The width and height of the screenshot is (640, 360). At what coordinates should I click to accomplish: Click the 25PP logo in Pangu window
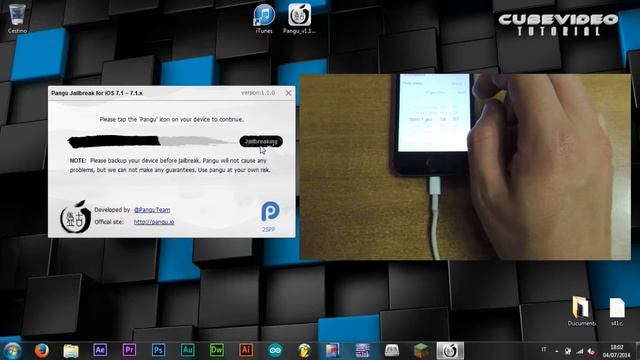pyautogui.click(x=270, y=216)
